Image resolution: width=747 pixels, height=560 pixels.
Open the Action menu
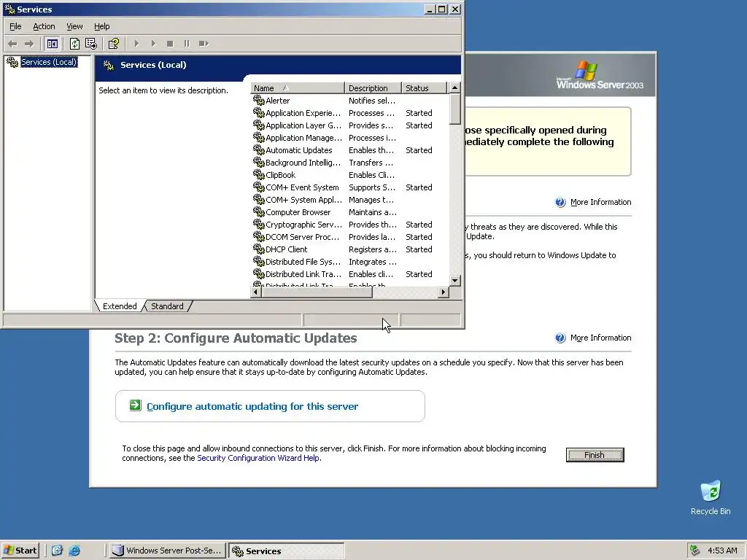[x=44, y=26]
